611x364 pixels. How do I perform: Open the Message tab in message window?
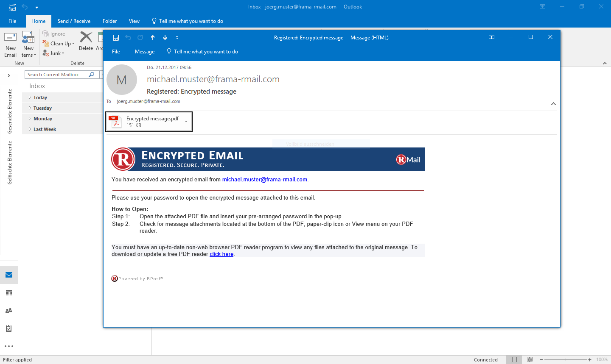click(145, 52)
